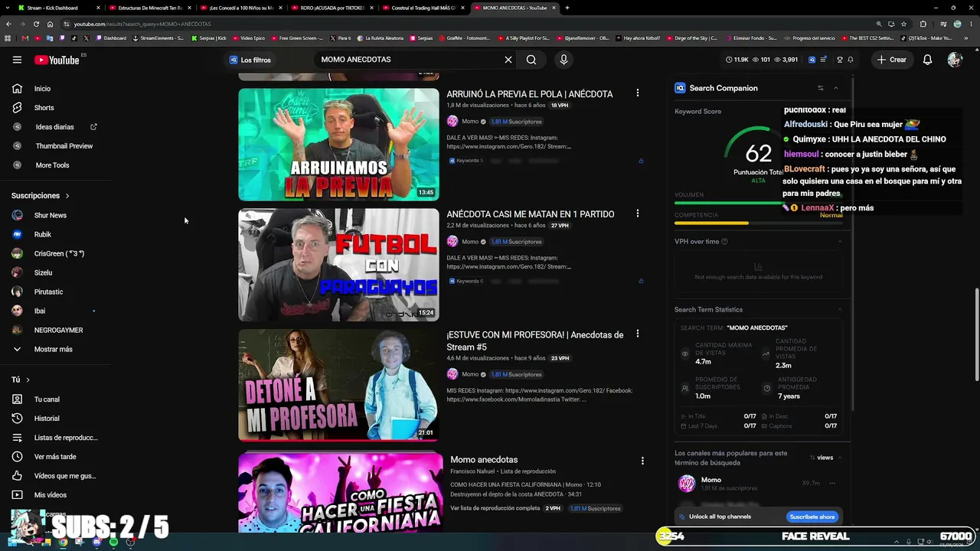Open Listas de reproducción in sidebar
The width and height of the screenshot is (980, 551).
point(66,438)
